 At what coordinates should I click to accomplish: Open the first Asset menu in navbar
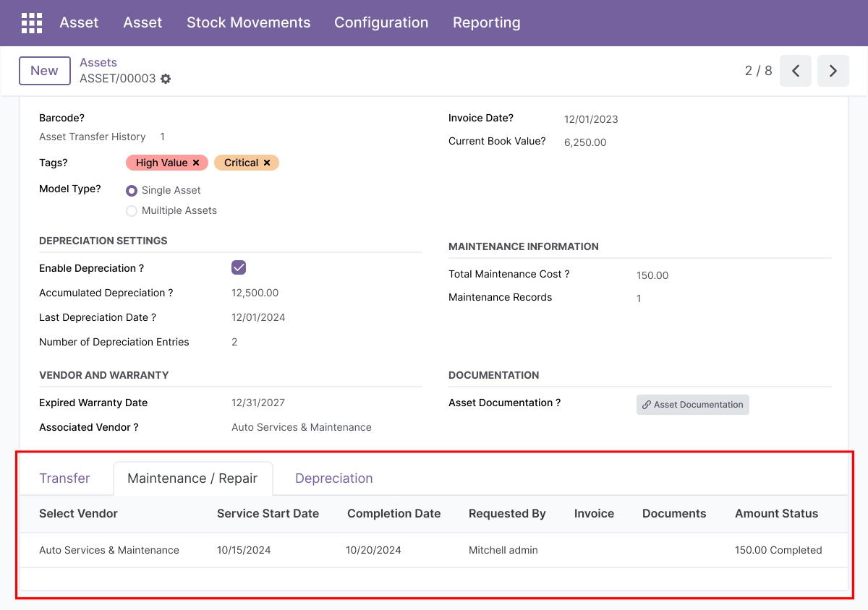click(79, 23)
